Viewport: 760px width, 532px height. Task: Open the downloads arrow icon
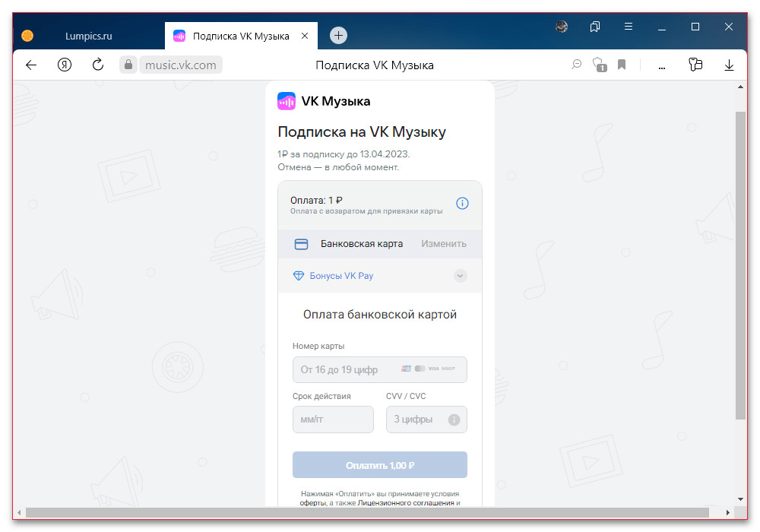tap(729, 65)
